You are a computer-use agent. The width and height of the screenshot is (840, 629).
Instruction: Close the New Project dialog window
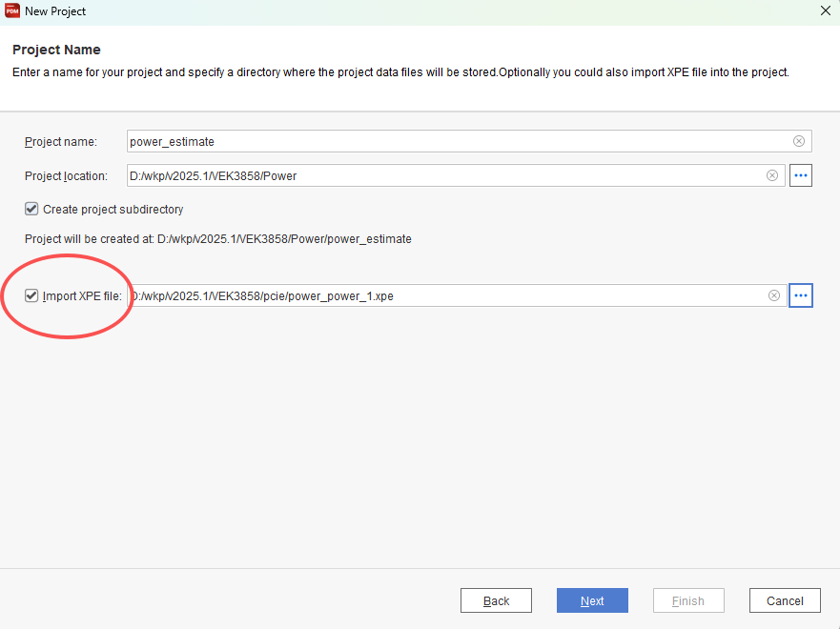(x=826, y=10)
